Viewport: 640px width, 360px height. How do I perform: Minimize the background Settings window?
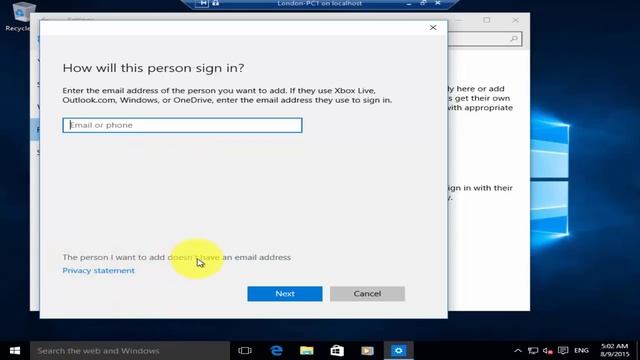point(459,20)
